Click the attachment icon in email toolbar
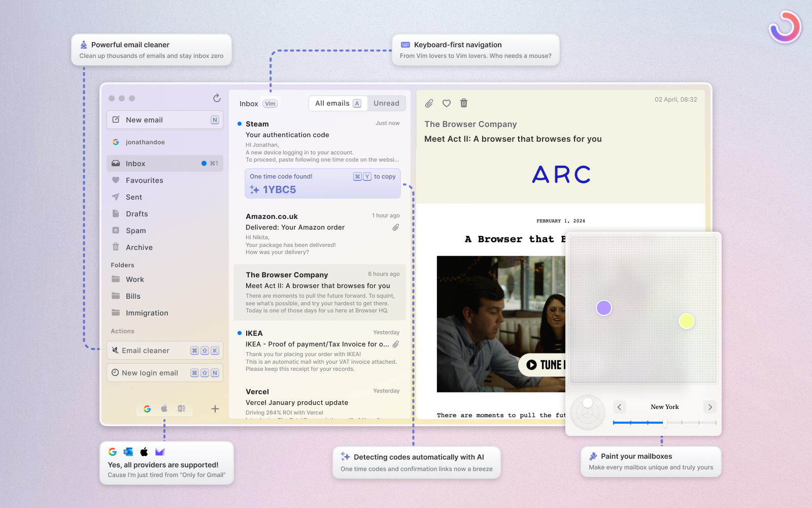812x508 pixels. [429, 103]
